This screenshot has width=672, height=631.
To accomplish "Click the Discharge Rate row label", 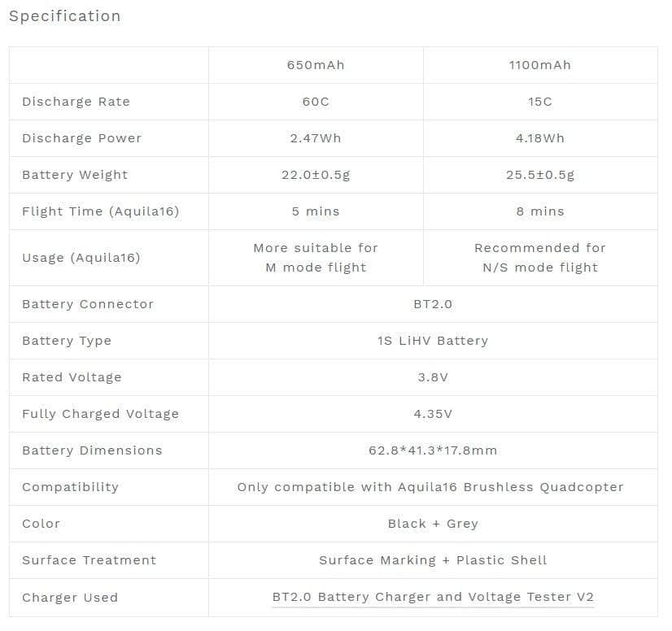I will pos(76,102).
